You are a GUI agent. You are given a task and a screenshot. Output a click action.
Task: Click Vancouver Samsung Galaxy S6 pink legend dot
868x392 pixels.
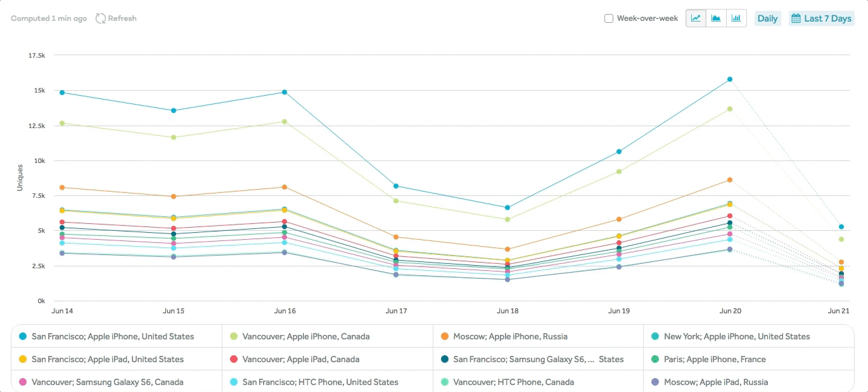(x=23, y=382)
